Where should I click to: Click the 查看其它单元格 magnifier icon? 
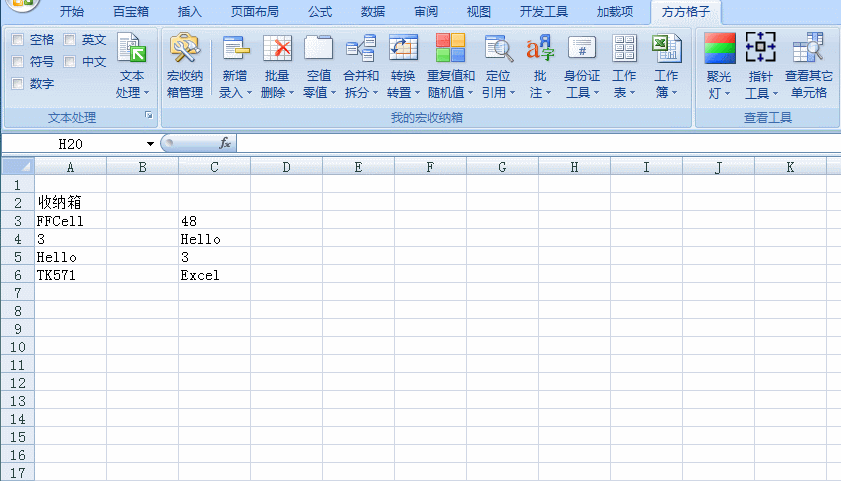click(808, 49)
